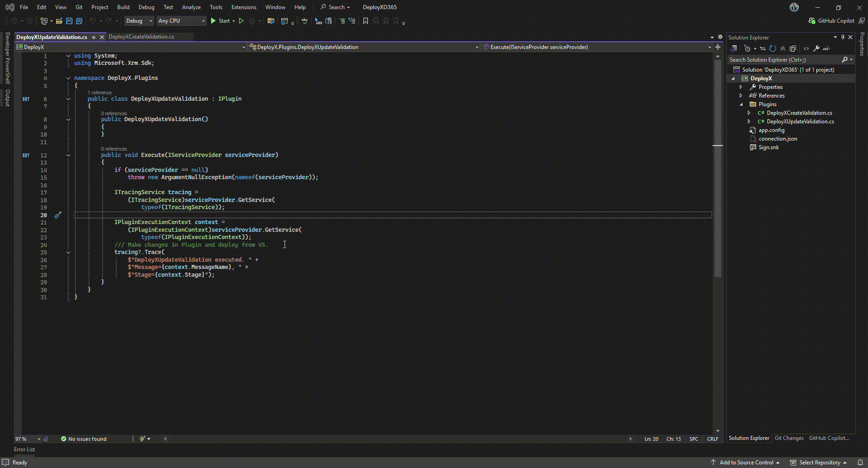Expand DeployXCreateValidation.cs tree node
This screenshot has height=468, width=868.
tap(749, 113)
